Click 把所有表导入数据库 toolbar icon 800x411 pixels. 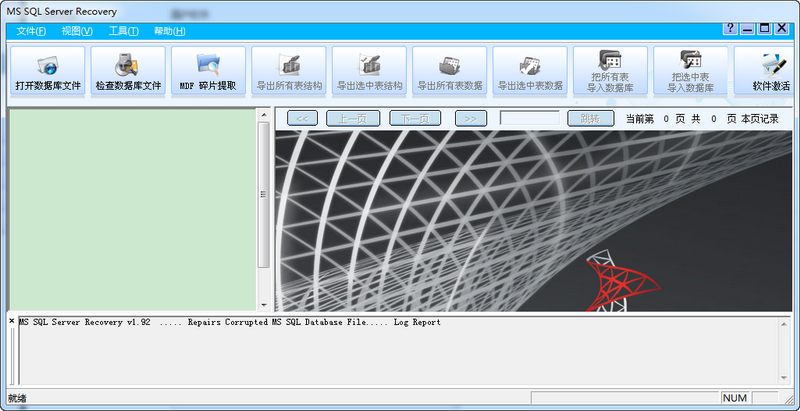tap(610, 70)
